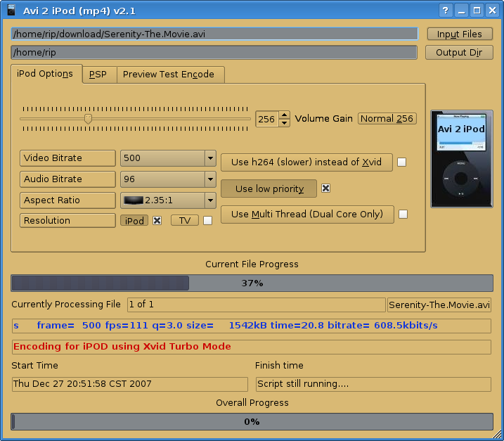Image resolution: width=504 pixels, height=441 pixels.
Task: Click the '1 of 1' file counter field
Action: [257, 305]
